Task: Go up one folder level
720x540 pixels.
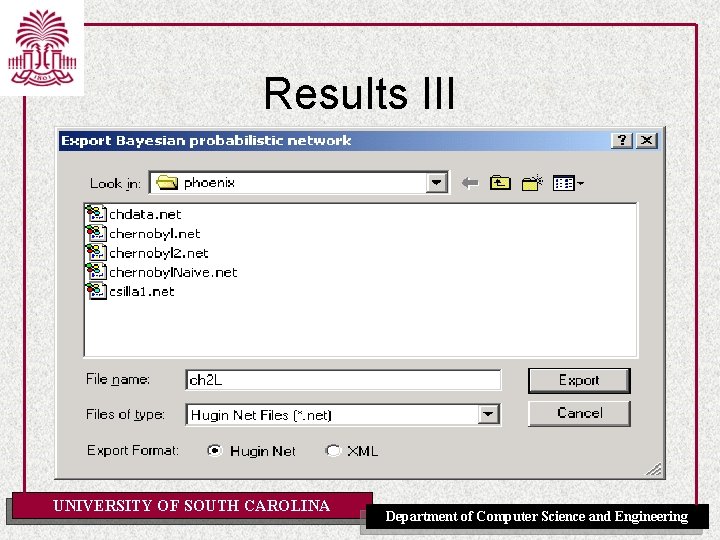Action: coord(500,183)
